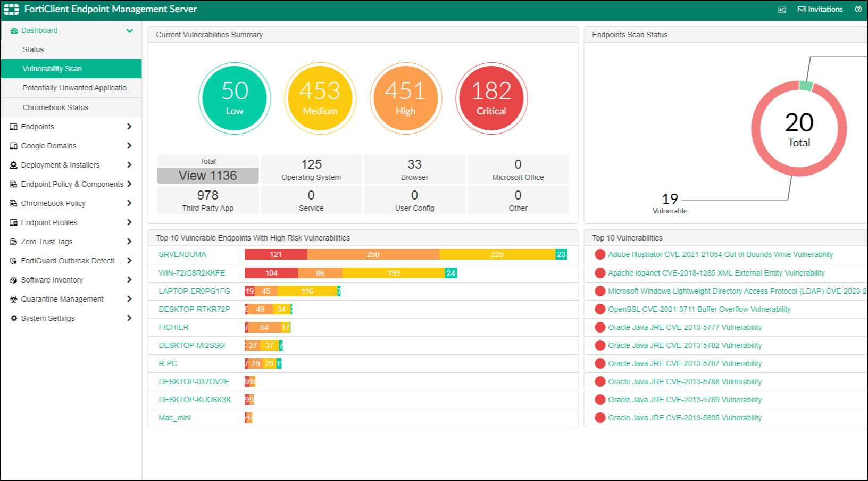This screenshot has width=868, height=481.
Task: Click the keyboard icon beside Invitations
Action: pos(782,10)
